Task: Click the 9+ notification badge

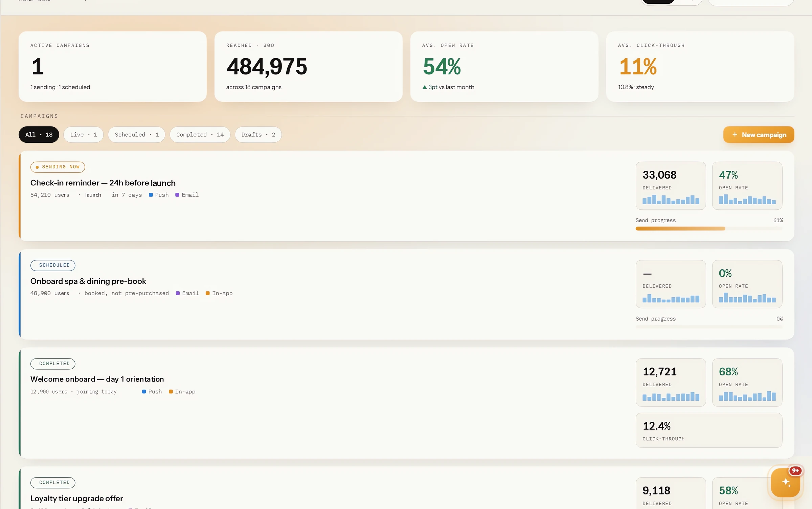Action: pyautogui.click(x=795, y=470)
